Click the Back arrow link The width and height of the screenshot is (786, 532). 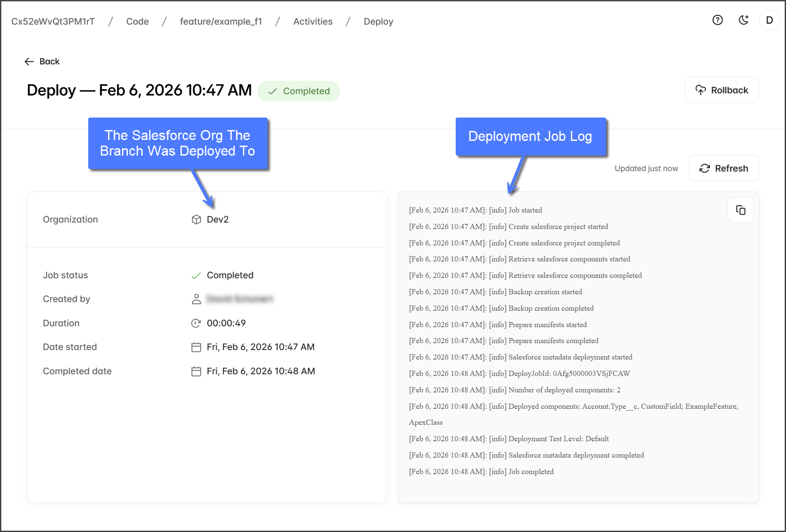[x=42, y=61]
